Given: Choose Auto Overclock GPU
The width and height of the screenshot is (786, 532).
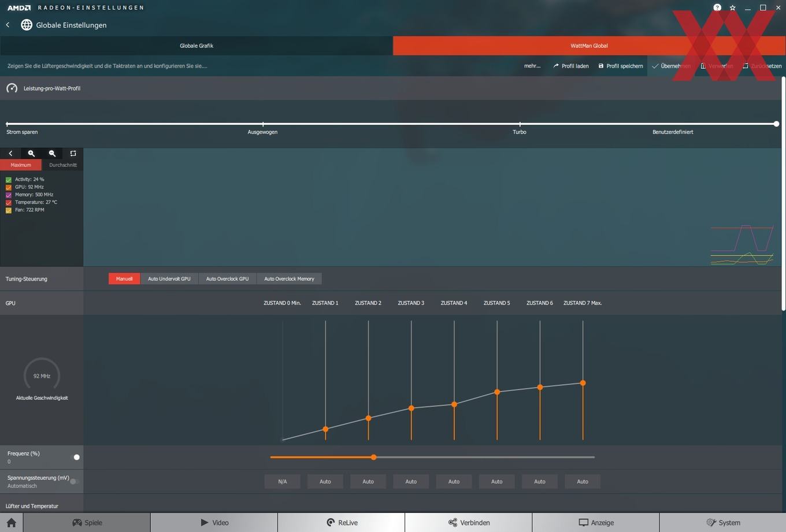Looking at the screenshot, I should (x=228, y=279).
